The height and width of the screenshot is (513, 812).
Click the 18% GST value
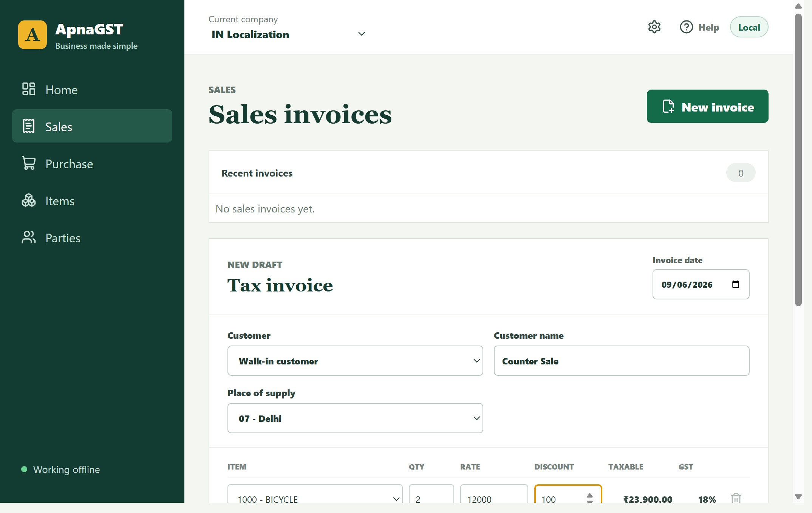(707, 499)
